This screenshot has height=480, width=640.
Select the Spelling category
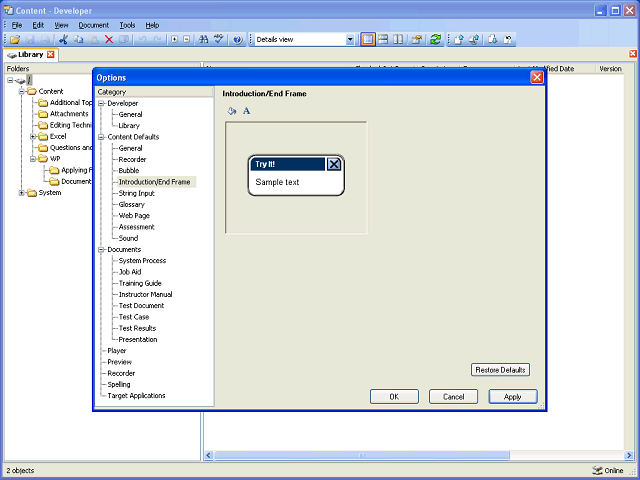pos(119,384)
